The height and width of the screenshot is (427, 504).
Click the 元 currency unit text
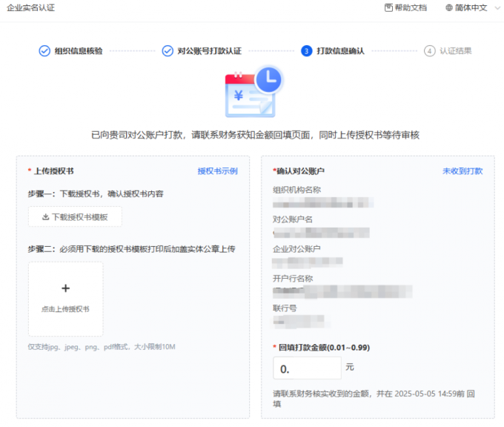(350, 367)
